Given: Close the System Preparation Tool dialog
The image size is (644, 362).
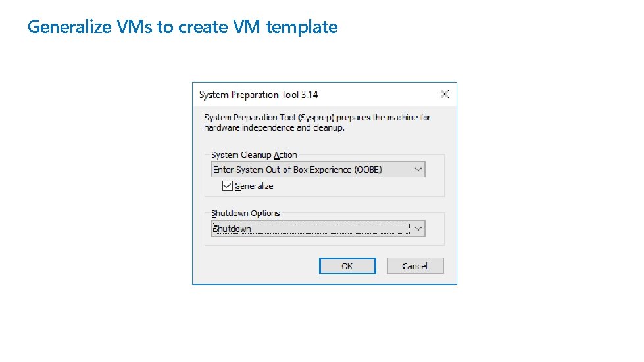Looking at the screenshot, I should pyautogui.click(x=445, y=94).
